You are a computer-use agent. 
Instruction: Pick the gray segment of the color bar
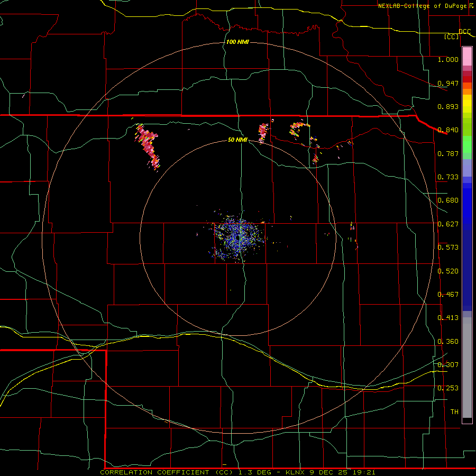coord(467,368)
